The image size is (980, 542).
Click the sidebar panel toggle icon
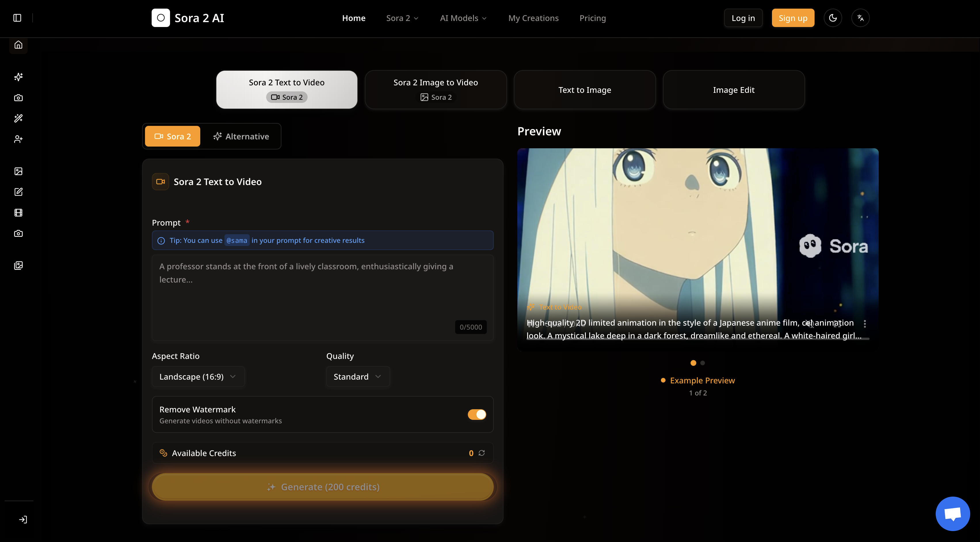[17, 18]
